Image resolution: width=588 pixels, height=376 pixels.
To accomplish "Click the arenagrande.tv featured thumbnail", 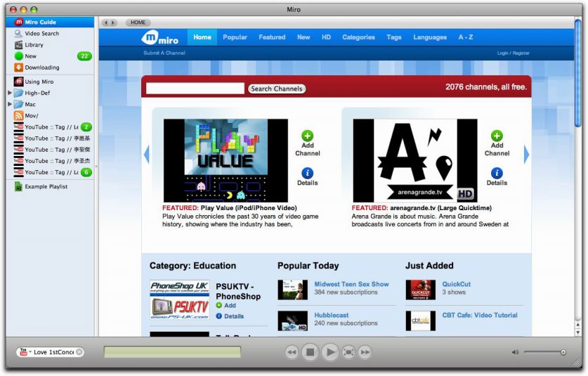I will click(x=415, y=161).
